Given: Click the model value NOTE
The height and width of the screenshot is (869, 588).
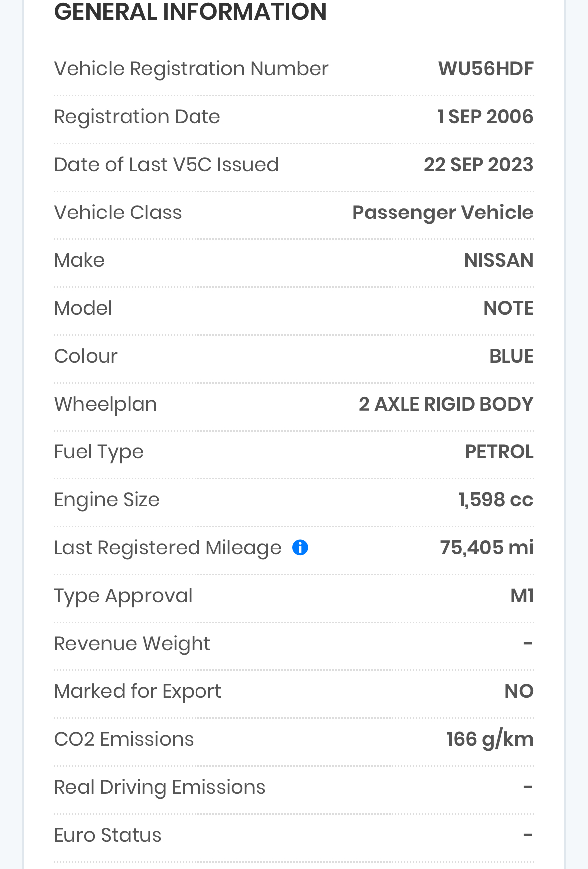Looking at the screenshot, I should pos(508,308).
